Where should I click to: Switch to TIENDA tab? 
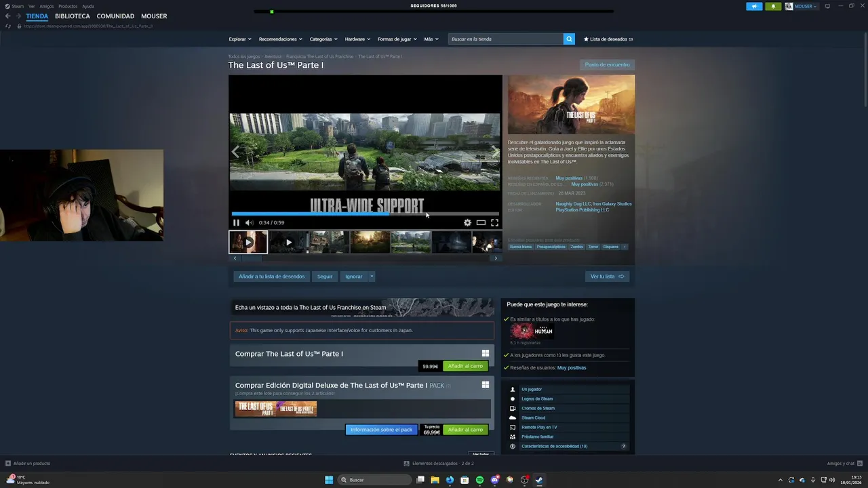(x=37, y=16)
